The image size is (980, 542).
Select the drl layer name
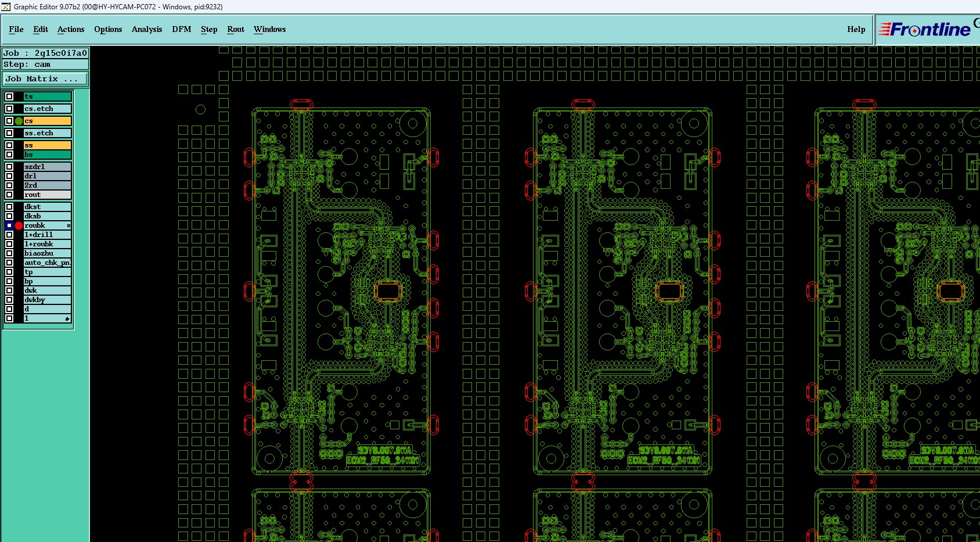(x=48, y=176)
